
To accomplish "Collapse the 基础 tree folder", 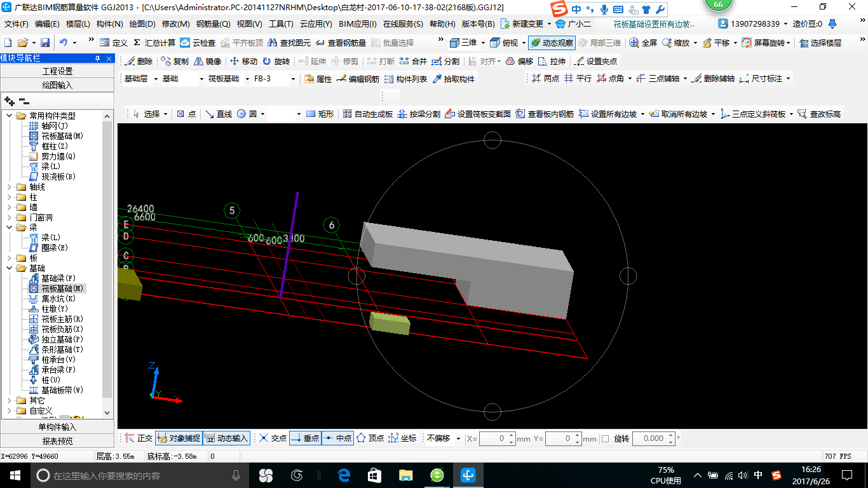I will pos(10,268).
